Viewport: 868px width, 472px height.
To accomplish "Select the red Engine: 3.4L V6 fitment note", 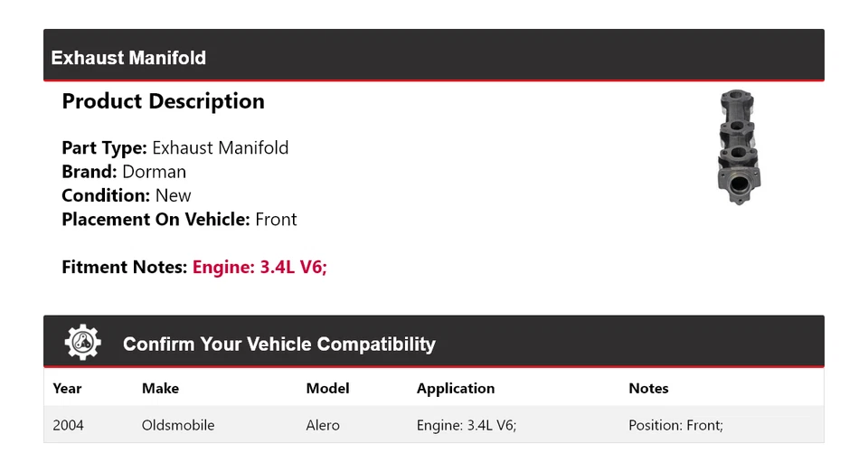I will 259,267.
